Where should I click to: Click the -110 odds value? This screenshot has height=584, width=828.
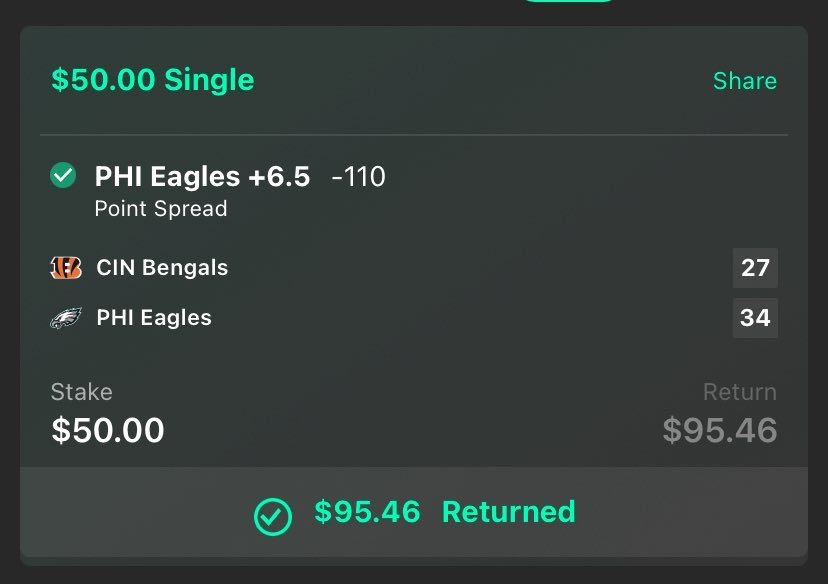(x=359, y=176)
